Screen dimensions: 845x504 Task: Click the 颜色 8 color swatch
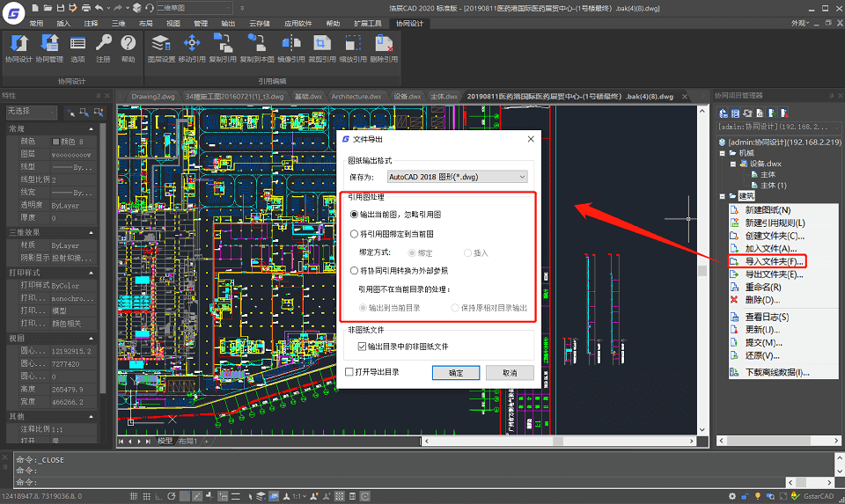click(x=55, y=142)
